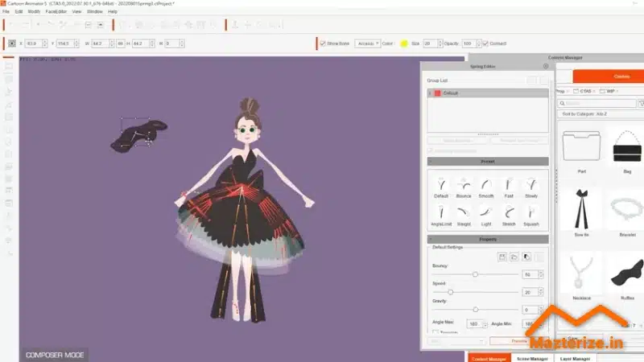Image resolution: width=644 pixels, height=362 pixels.
Task: Click the Speed value field
Action: [530, 292]
